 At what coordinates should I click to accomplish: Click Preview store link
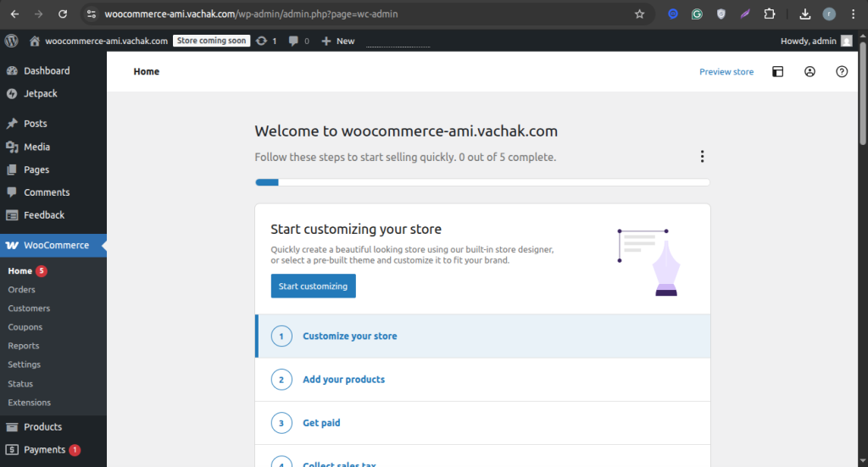pyautogui.click(x=726, y=71)
